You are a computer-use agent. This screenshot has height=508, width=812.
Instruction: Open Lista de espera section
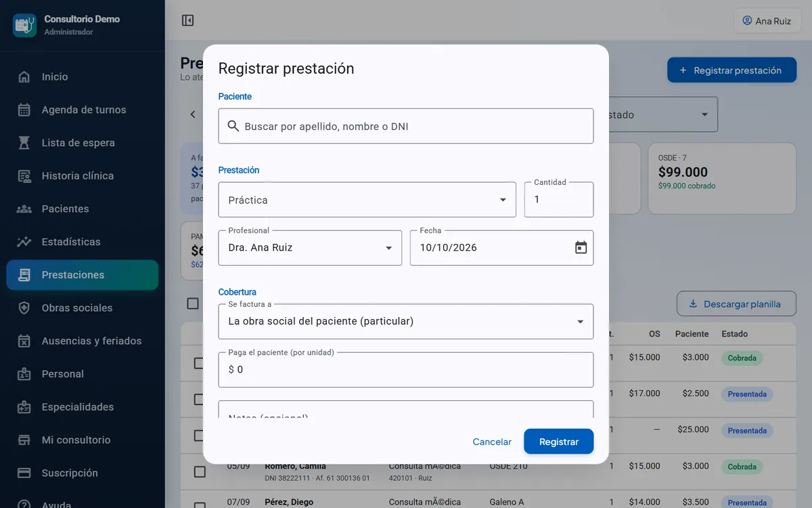pyautogui.click(x=83, y=143)
